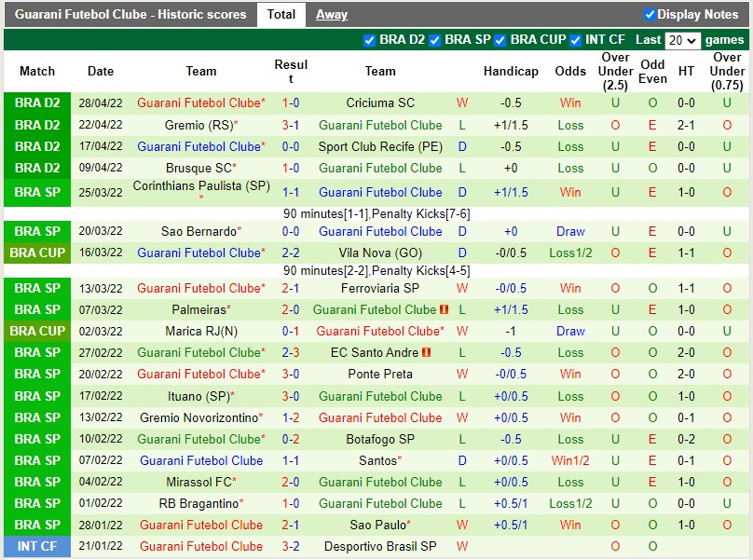
Task: Open Sao Bernardo team link
Action: click(x=199, y=231)
